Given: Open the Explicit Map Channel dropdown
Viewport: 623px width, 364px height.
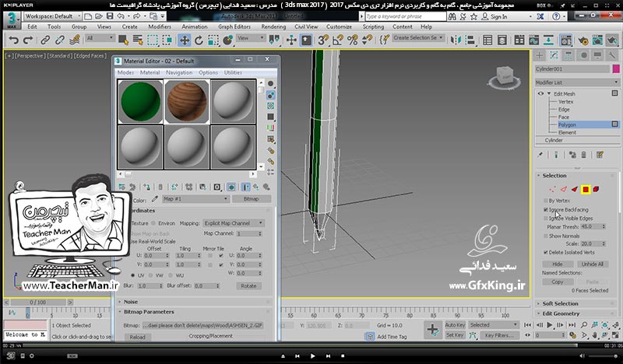Looking at the screenshot, I should [x=233, y=223].
